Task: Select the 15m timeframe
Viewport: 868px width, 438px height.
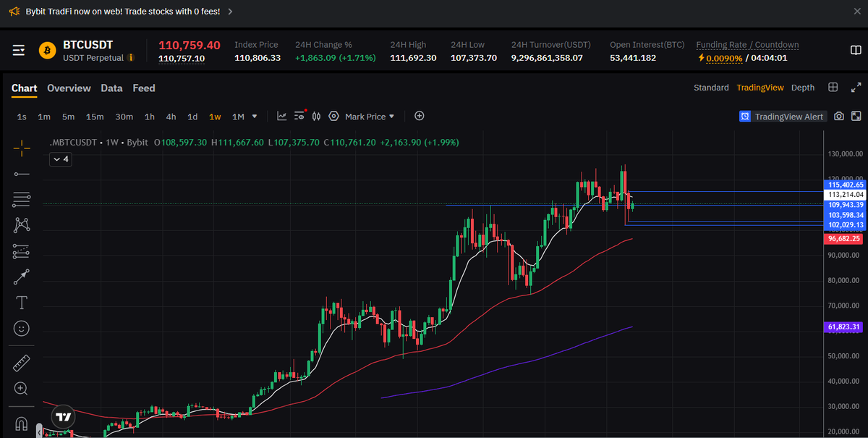Action: point(95,117)
